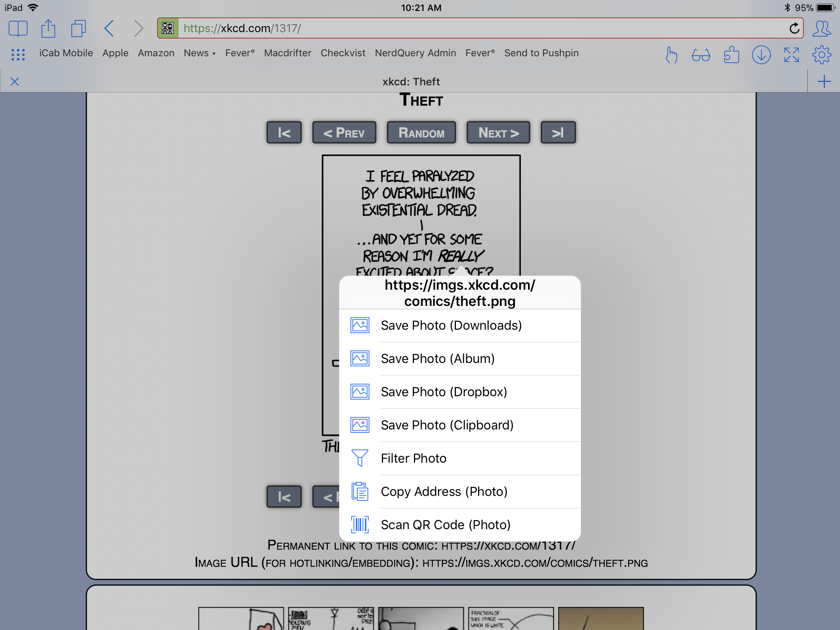Click the top < Prev button
This screenshot has height=630, width=840.
[344, 133]
